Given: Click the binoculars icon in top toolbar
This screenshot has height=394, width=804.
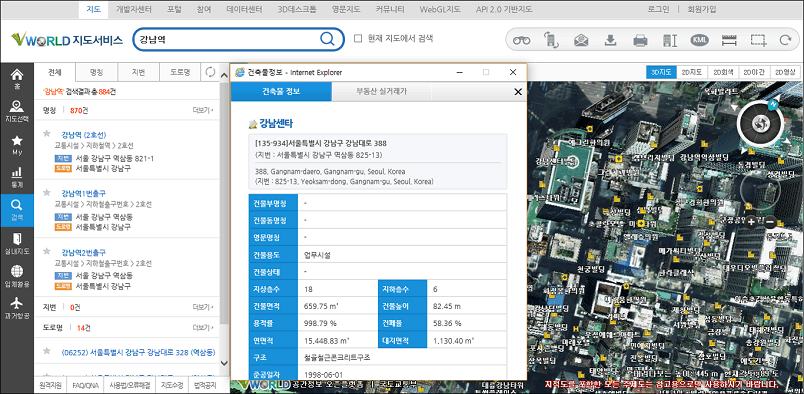Looking at the screenshot, I should tap(521, 40).
